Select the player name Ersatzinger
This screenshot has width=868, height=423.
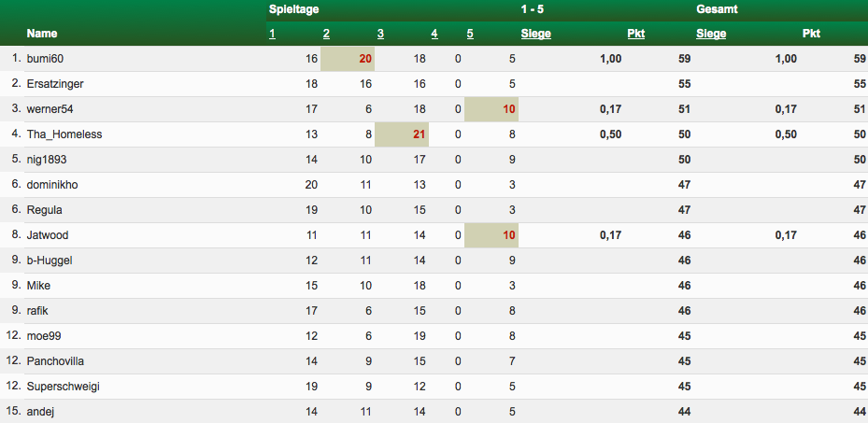56,84
